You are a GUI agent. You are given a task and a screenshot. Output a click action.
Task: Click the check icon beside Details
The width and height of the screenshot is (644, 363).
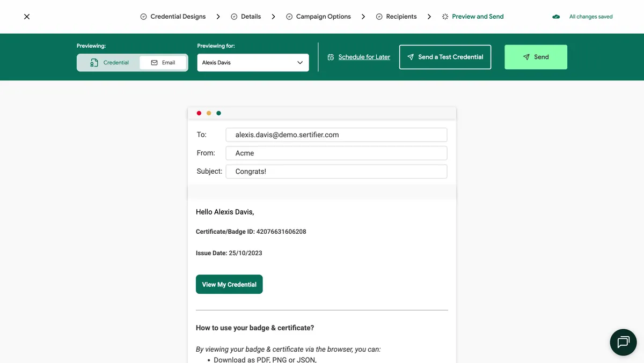tap(233, 17)
